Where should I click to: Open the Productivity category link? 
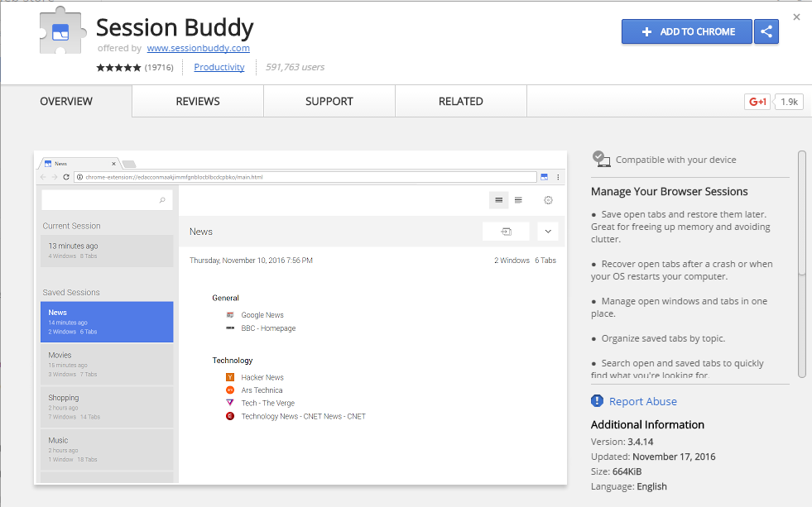coord(219,67)
